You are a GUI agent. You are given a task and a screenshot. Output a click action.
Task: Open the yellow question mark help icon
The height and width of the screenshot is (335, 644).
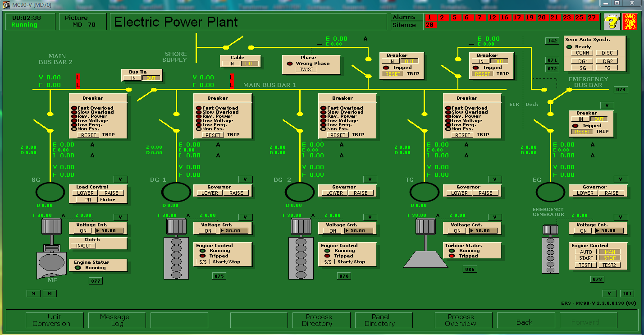coord(612,21)
